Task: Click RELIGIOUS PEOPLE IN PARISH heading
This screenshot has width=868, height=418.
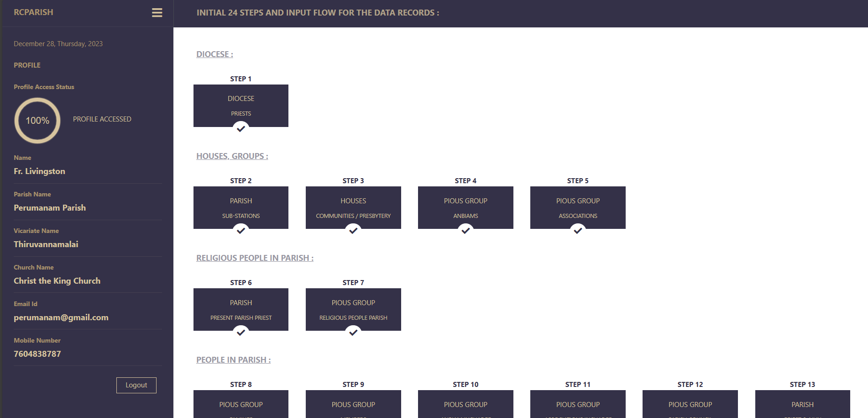Action: 255,258
